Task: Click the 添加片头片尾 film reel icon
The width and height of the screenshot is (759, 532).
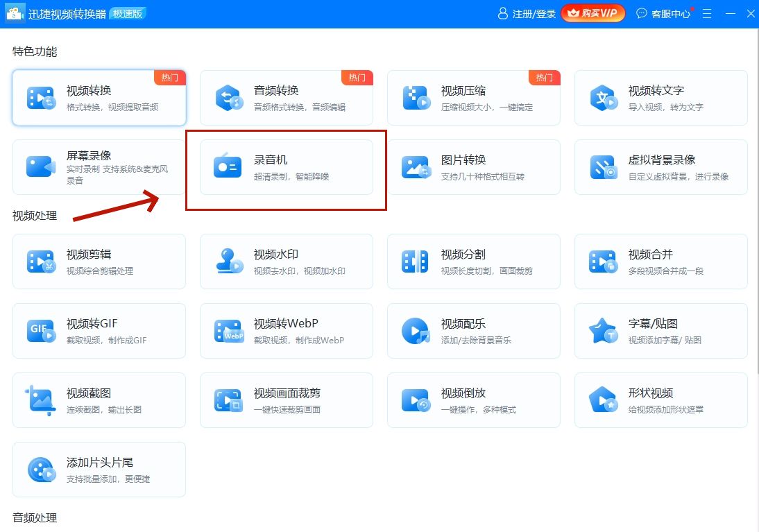Action: coord(42,470)
